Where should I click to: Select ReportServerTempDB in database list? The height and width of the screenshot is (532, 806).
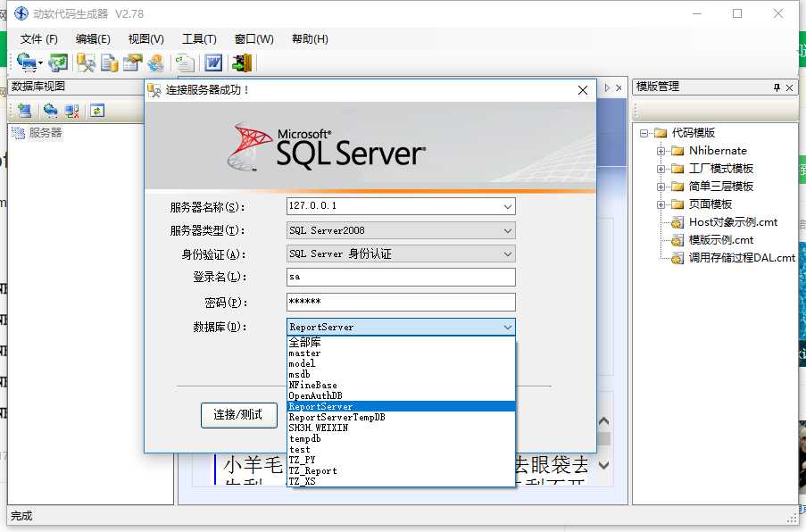(401, 418)
